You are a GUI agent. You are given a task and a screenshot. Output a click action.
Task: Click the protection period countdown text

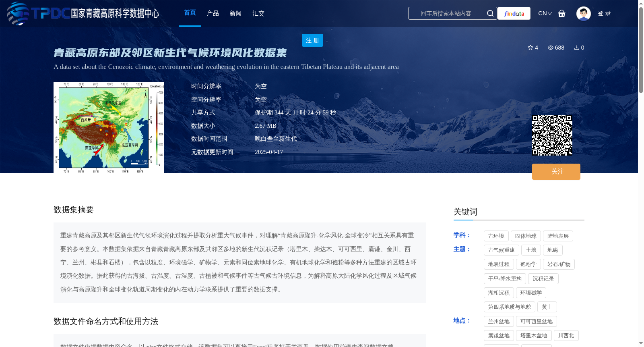tap(295, 112)
